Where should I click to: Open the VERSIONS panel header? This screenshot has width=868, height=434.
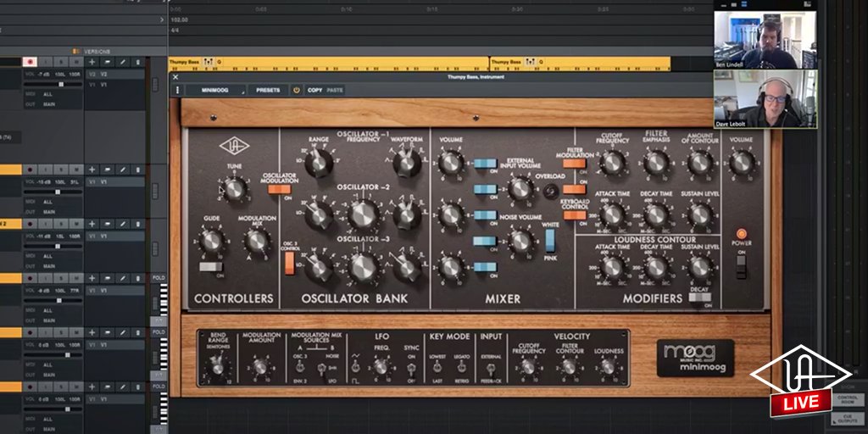point(92,52)
